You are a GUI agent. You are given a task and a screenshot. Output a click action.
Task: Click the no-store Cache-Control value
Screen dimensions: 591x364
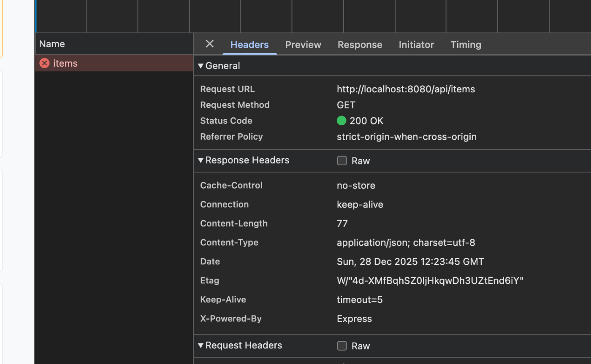tap(356, 186)
